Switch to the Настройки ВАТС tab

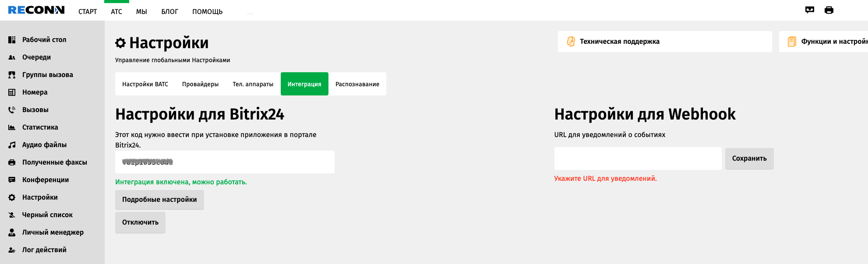click(x=145, y=84)
